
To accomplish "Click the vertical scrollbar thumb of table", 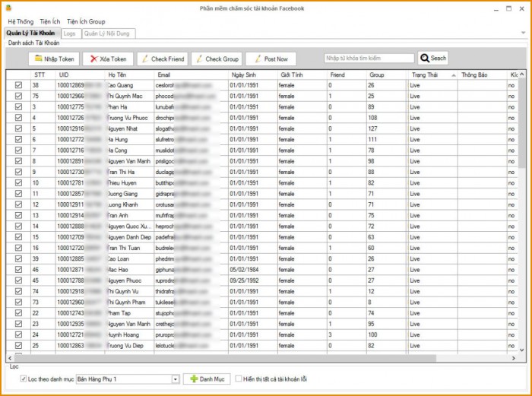I will click(x=522, y=122).
